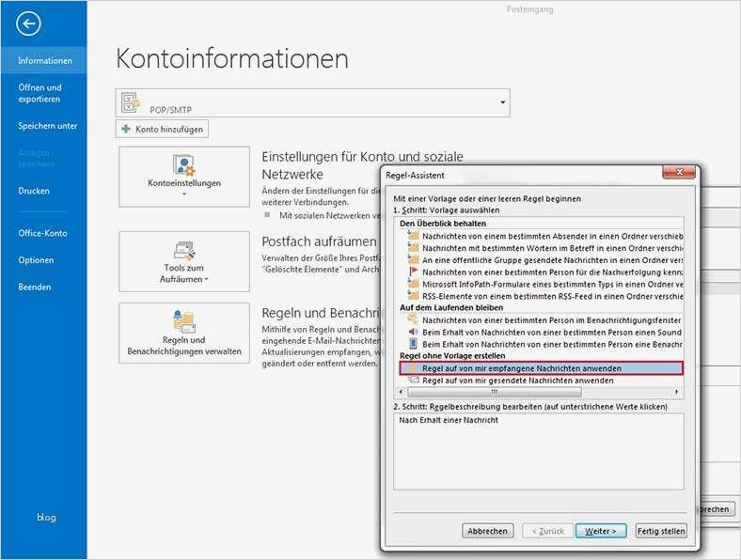Click Konto hinzufügen button

tap(162, 129)
